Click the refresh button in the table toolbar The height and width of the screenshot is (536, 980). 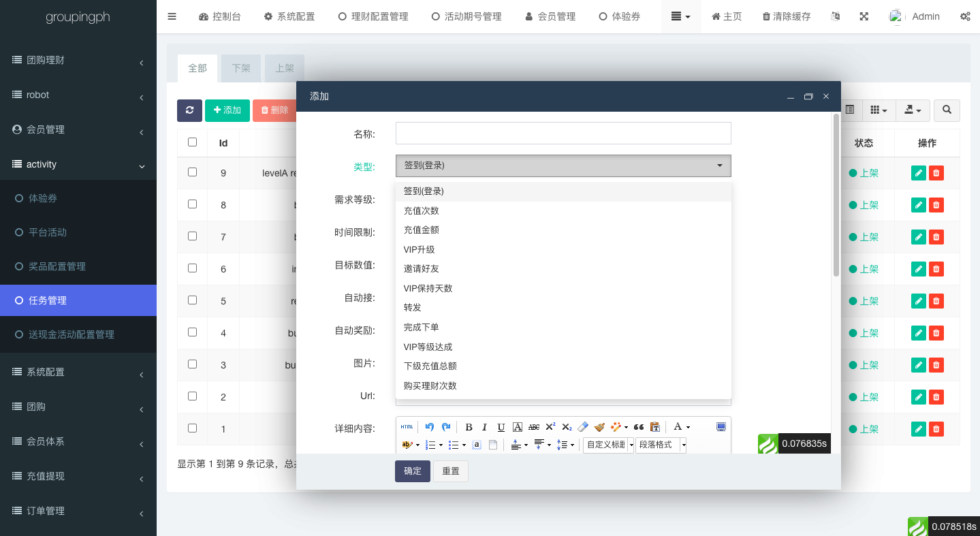pos(189,110)
